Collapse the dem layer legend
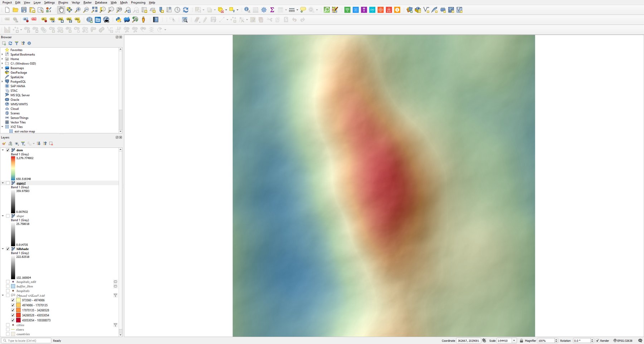The height and width of the screenshot is (344, 644). [x=3, y=150]
